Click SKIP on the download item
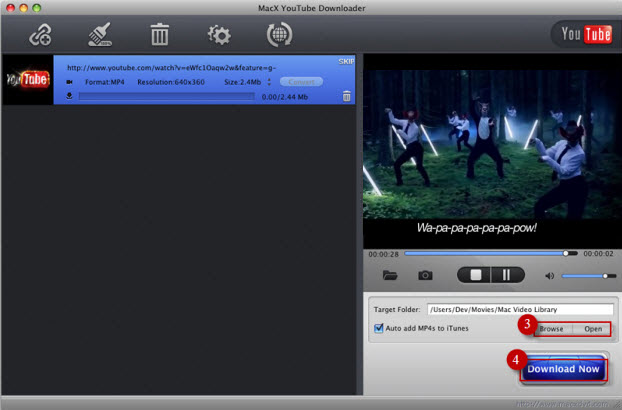 click(x=346, y=61)
